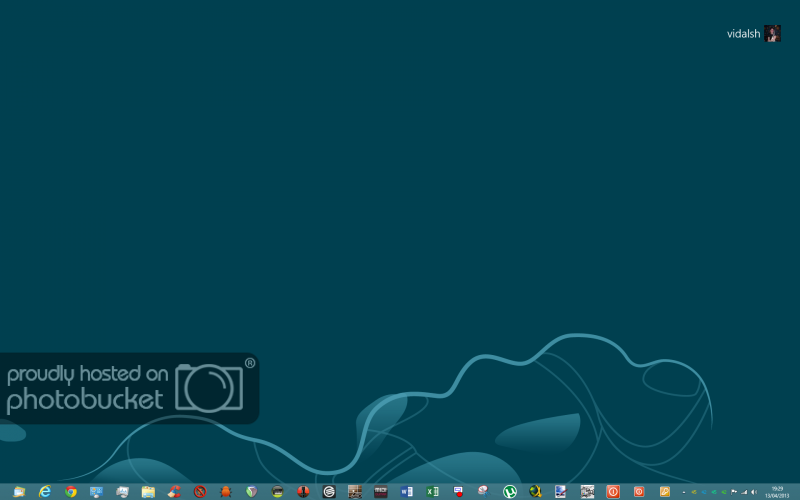Open Google Chrome from the taskbar
This screenshot has width=800, height=500.
(x=71, y=491)
